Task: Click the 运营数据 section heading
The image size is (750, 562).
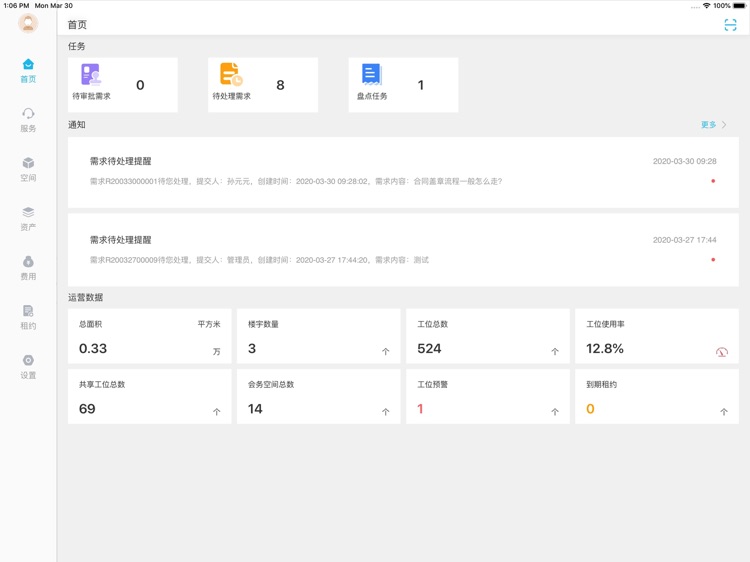Action: pos(85,298)
